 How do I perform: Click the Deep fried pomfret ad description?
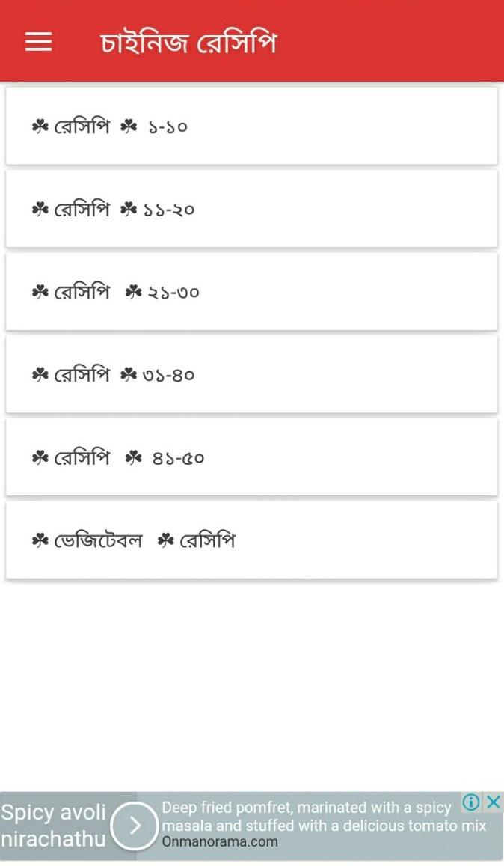click(324, 817)
